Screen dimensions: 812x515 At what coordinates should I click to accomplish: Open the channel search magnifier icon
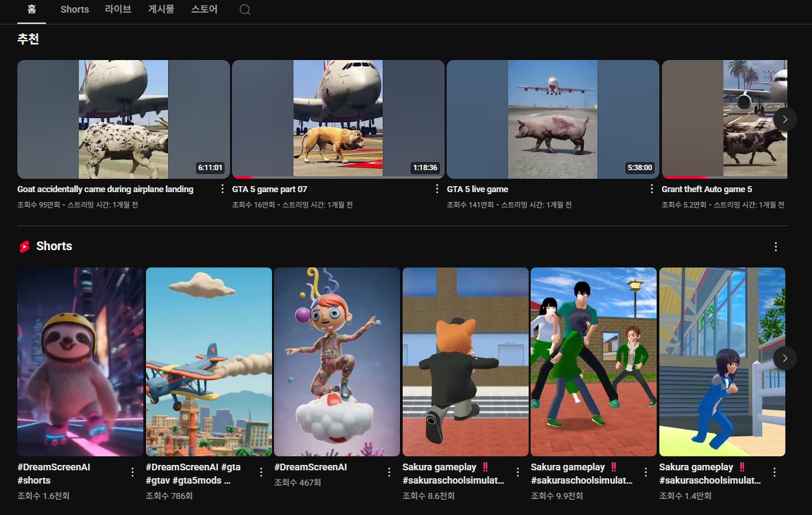[245, 10]
